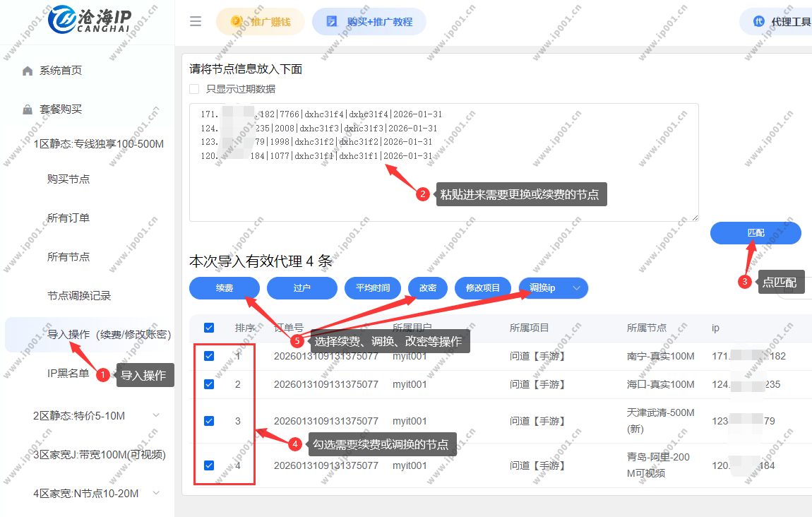Go to 节点调换记录 in sidebar
Viewport: 812px width, 517px height.
coord(79,296)
